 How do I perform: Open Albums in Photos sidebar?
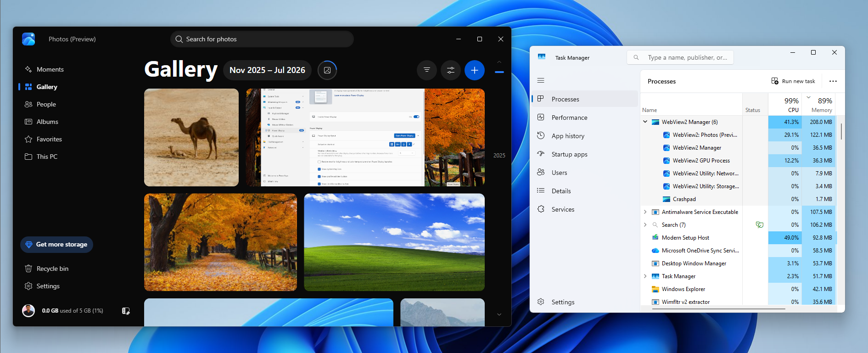click(x=41, y=122)
